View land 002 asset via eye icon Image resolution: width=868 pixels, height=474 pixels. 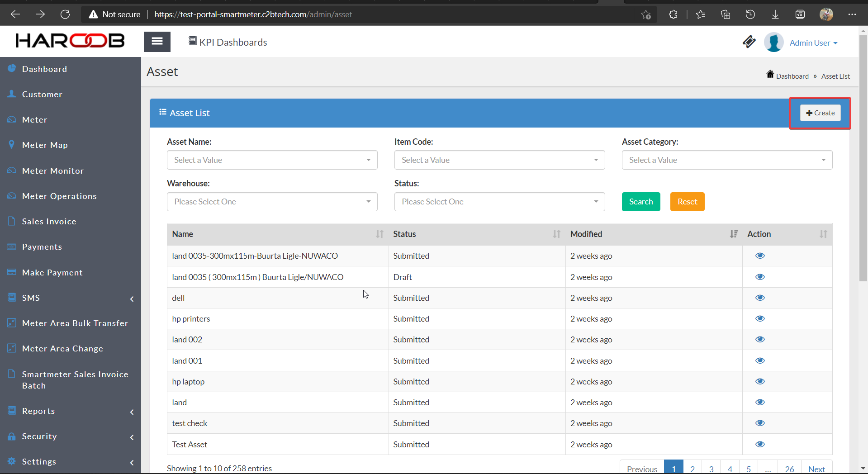click(x=760, y=339)
